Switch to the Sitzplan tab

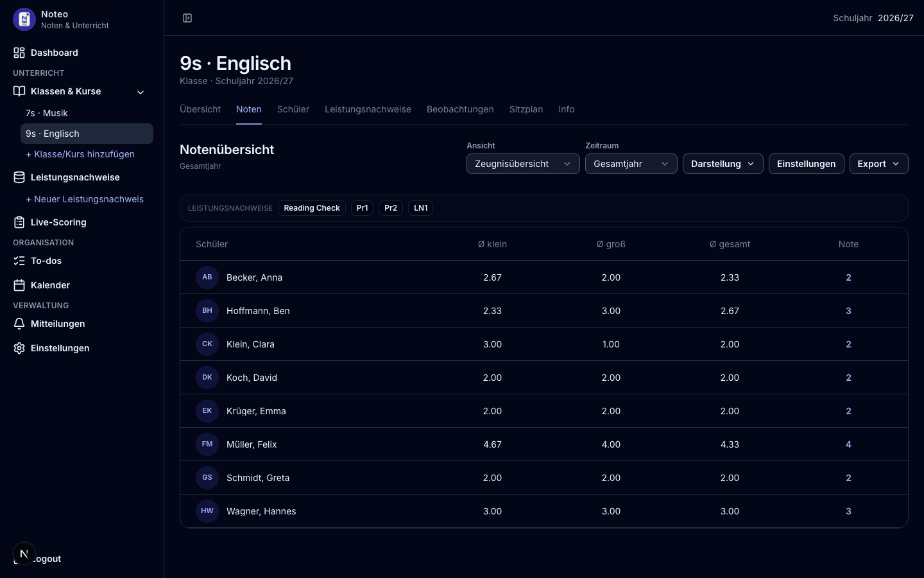(526, 109)
